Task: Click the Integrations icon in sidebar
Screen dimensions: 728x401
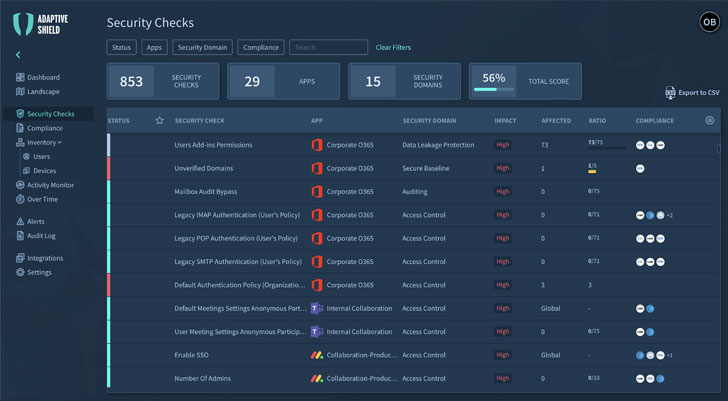Action: (19, 258)
